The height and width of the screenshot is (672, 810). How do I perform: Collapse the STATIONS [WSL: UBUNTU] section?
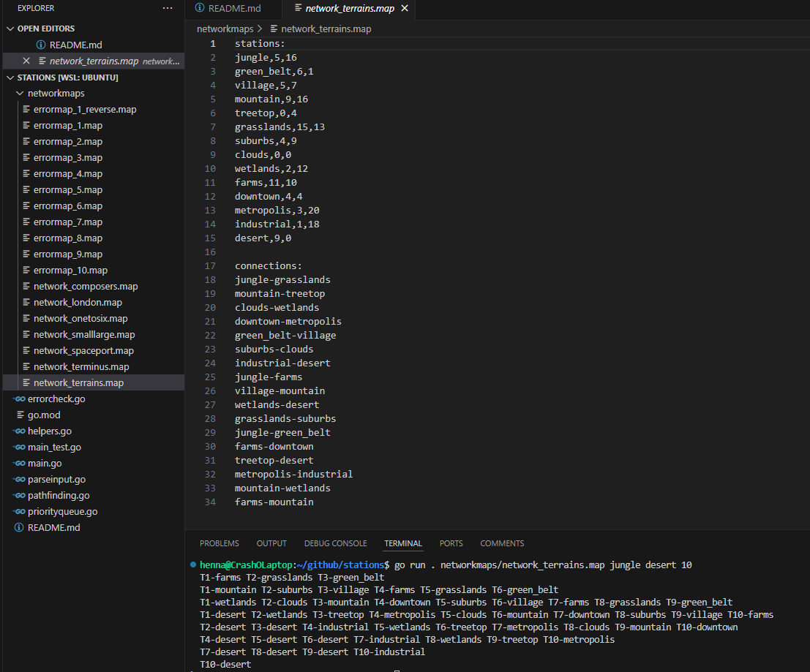click(10, 78)
